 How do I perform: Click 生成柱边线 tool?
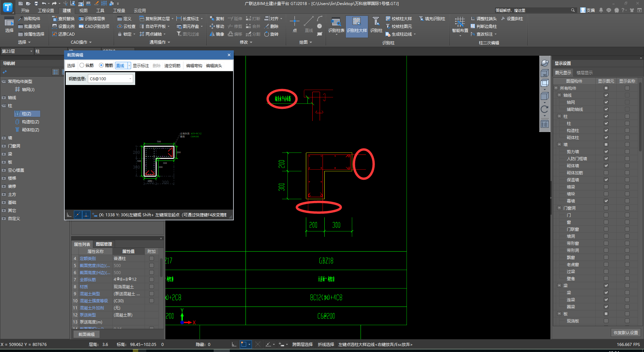(x=400, y=34)
